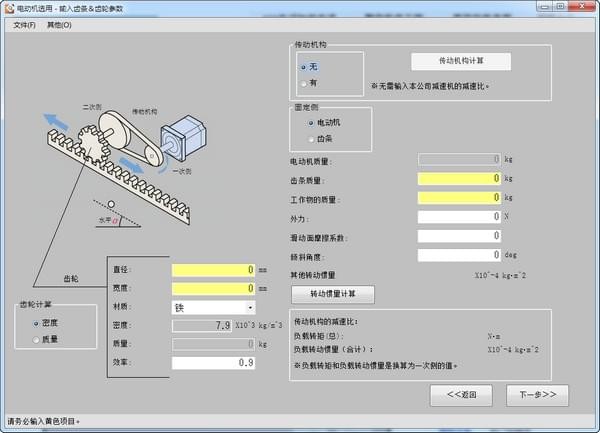Click the 滑动面摩擦系数 input field
Screen dimensions: 600x433
point(459,236)
